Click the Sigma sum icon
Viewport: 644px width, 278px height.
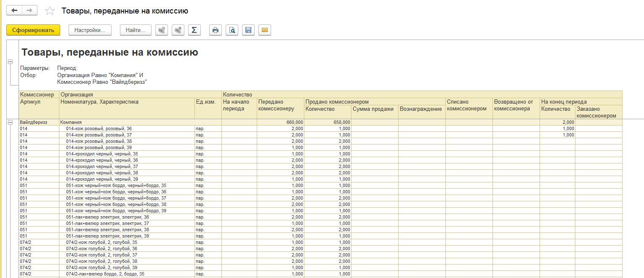[x=194, y=30]
